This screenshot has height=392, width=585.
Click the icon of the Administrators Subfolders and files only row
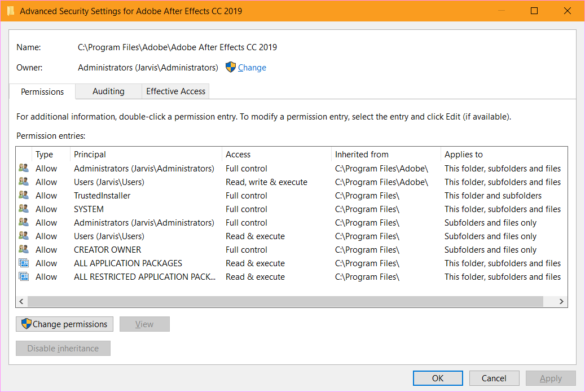(24, 222)
